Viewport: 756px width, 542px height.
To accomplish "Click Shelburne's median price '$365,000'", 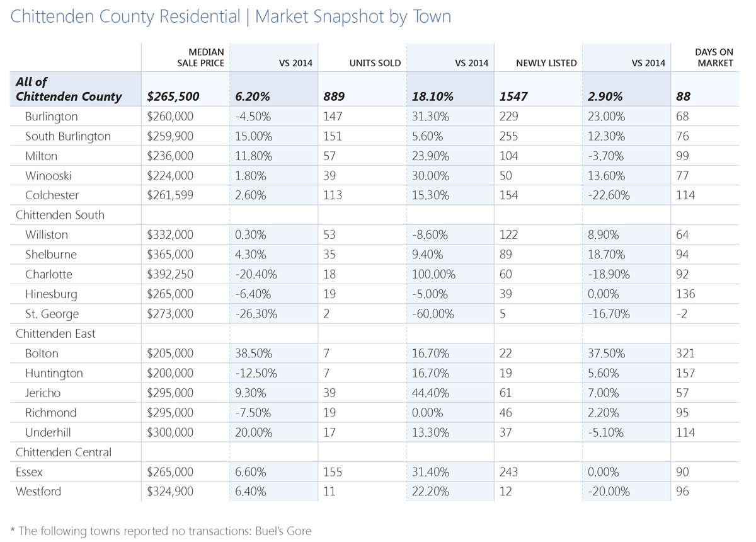I will [x=170, y=255].
